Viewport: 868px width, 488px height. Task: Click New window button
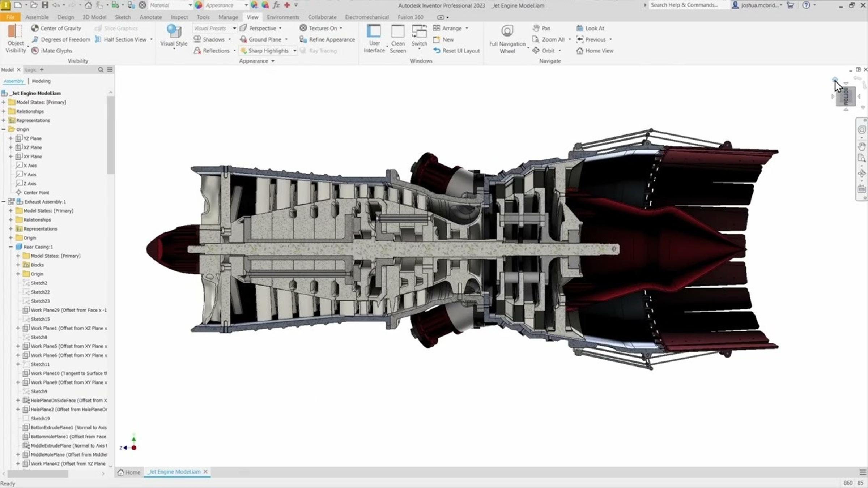point(443,39)
